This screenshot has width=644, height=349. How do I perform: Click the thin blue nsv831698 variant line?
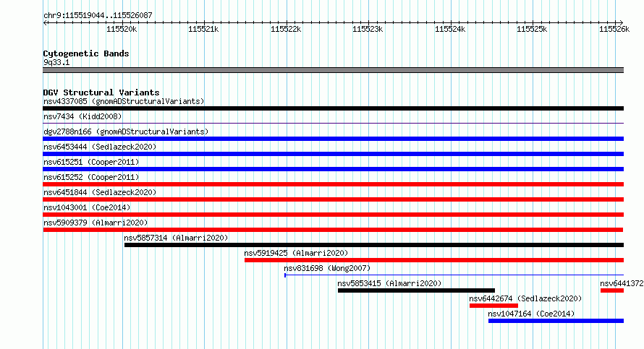(x=454, y=275)
